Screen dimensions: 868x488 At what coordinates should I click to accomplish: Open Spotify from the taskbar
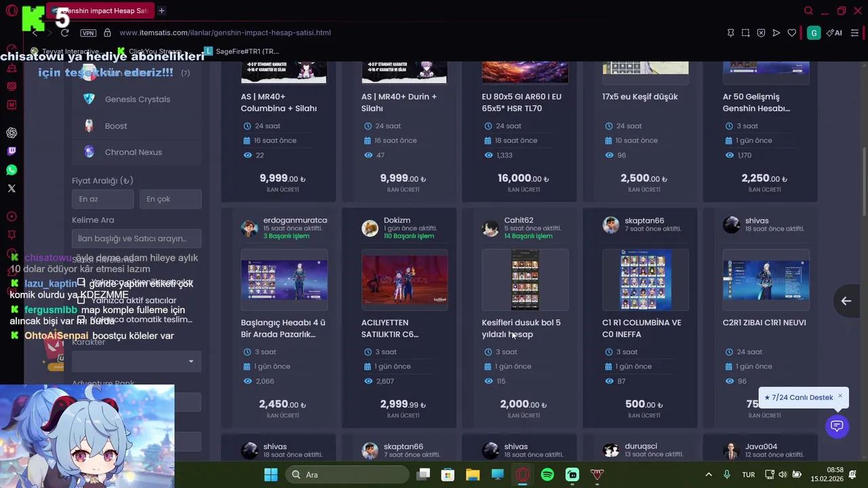(x=547, y=474)
